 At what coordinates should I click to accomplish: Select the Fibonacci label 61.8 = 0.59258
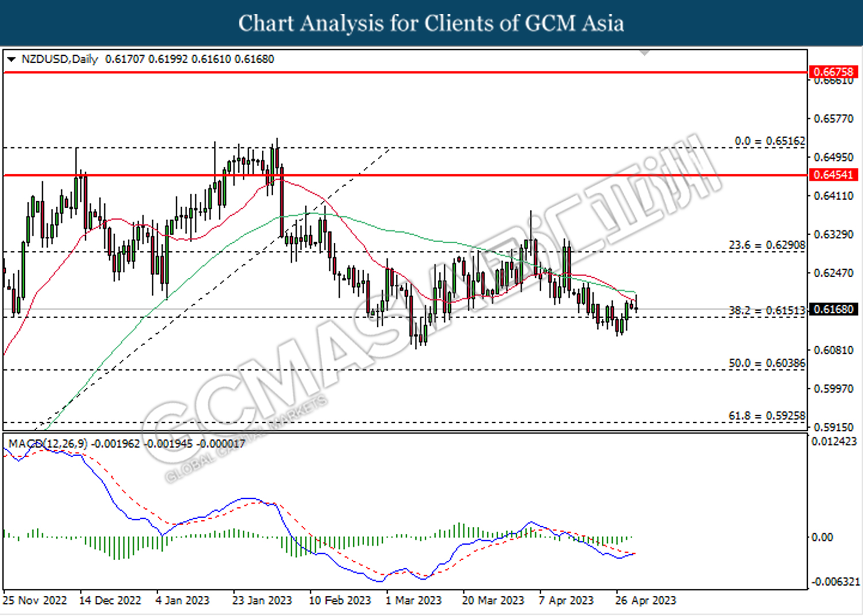[x=767, y=416]
